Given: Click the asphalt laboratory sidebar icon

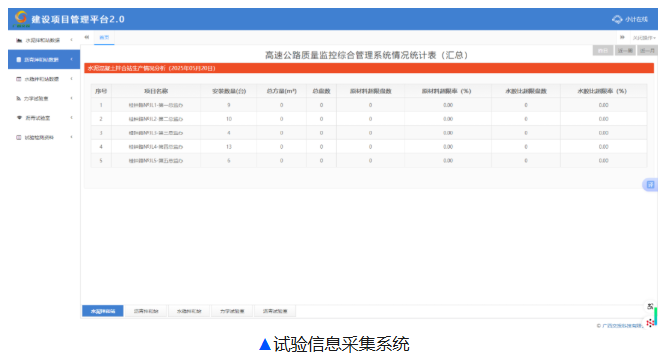Looking at the screenshot, I should click(19, 118).
